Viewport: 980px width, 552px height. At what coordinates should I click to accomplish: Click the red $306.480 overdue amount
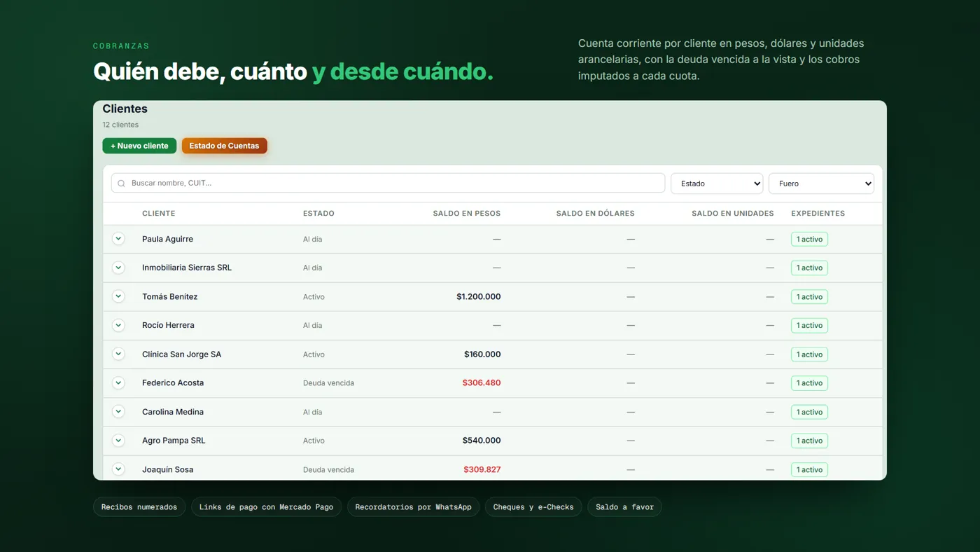click(x=482, y=383)
